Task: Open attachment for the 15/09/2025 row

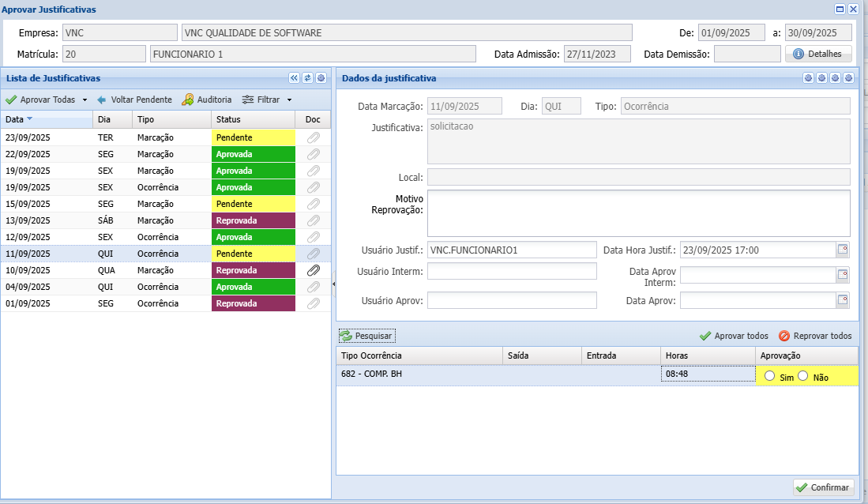Action: click(x=314, y=204)
